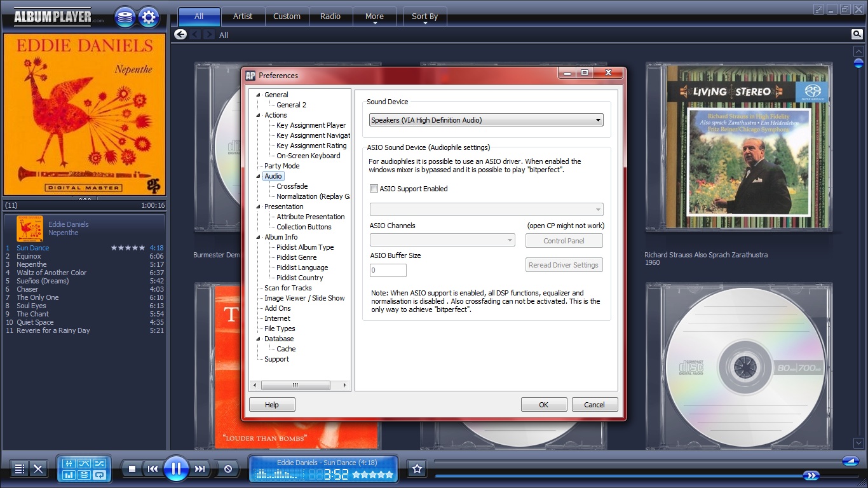Select Crossfade in preferences tree
Viewport: 868px width, 488px height.
292,186
